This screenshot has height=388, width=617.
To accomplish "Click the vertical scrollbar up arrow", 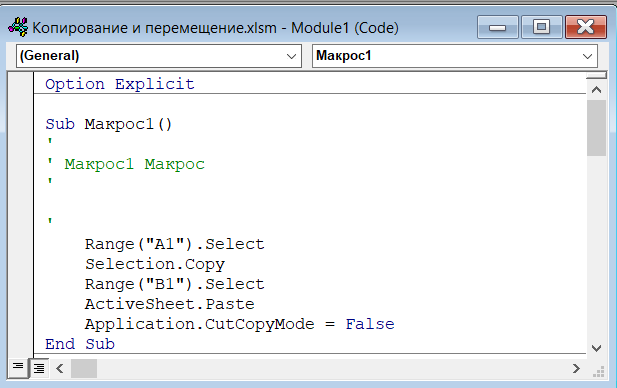I will pyautogui.click(x=596, y=90).
